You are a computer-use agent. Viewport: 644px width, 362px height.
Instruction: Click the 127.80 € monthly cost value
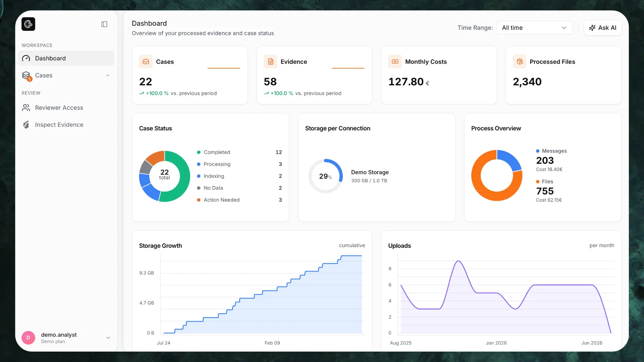click(x=409, y=82)
